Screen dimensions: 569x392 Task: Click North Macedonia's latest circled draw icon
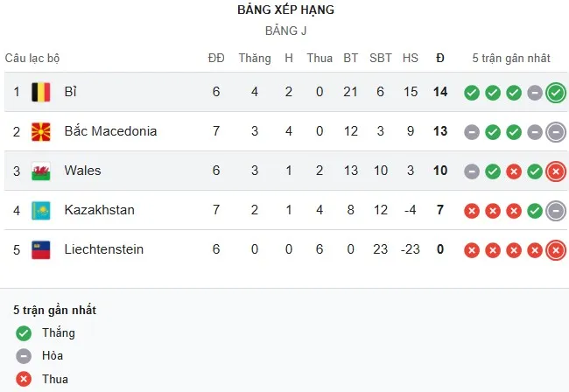click(555, 131)
